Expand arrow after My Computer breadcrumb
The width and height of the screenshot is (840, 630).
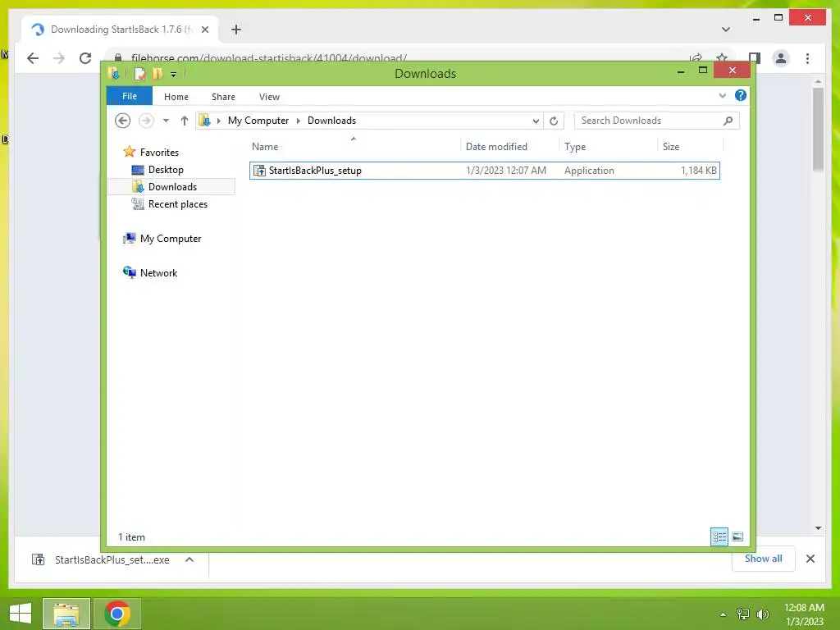point(299,121)
